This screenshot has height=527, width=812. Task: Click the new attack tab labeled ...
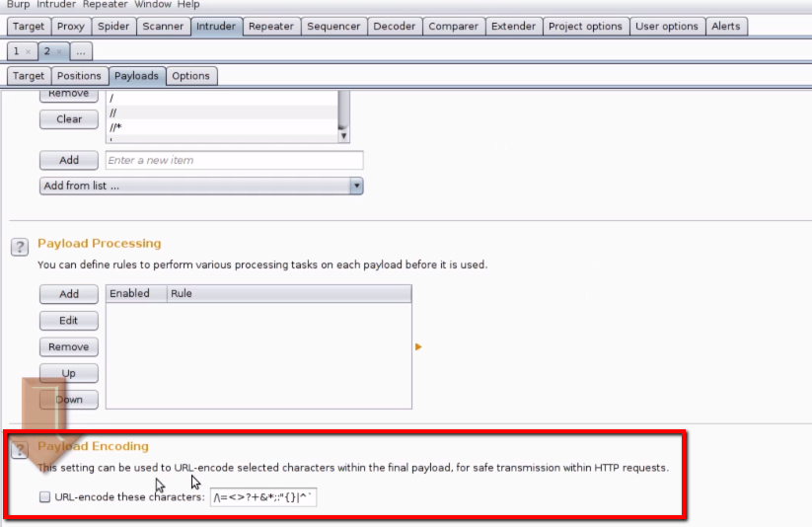[81, 52]
